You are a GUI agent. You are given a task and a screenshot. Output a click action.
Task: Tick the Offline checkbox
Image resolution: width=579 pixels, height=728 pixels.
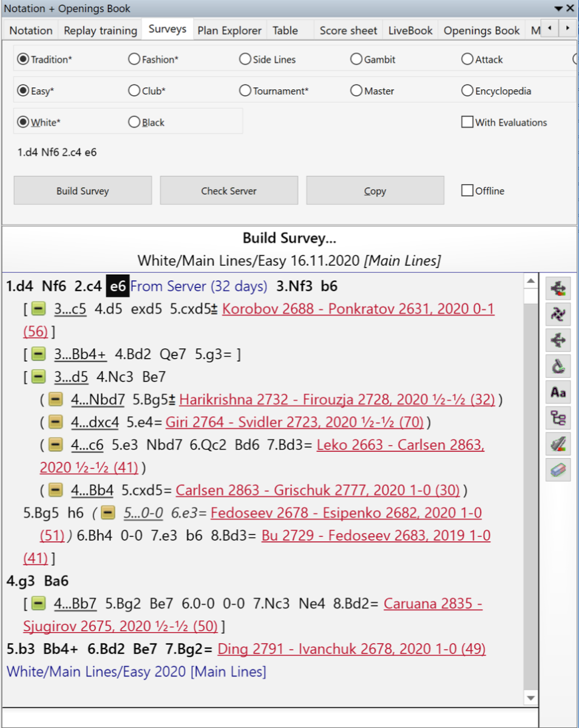pos(467,191)
